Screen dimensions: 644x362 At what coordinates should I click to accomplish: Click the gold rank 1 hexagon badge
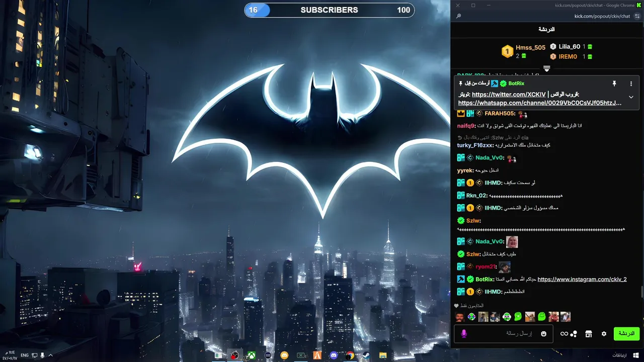507,51
